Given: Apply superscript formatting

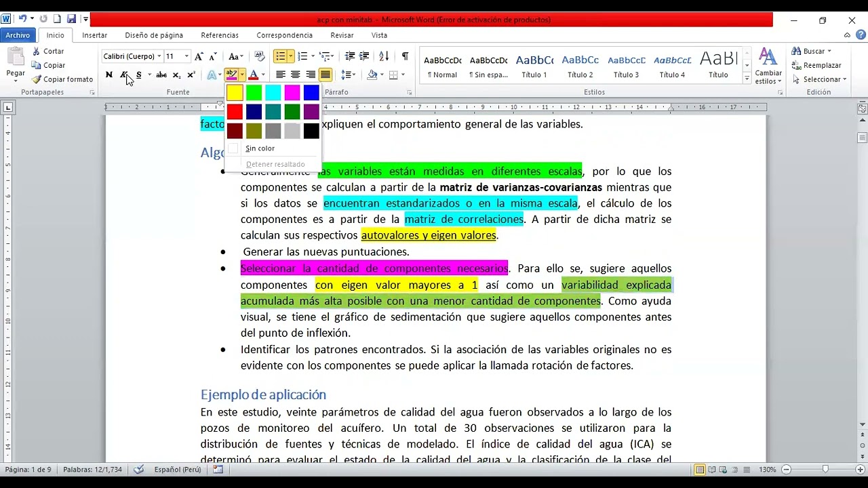Looking at the screenshot, I should tap(191, 75).
